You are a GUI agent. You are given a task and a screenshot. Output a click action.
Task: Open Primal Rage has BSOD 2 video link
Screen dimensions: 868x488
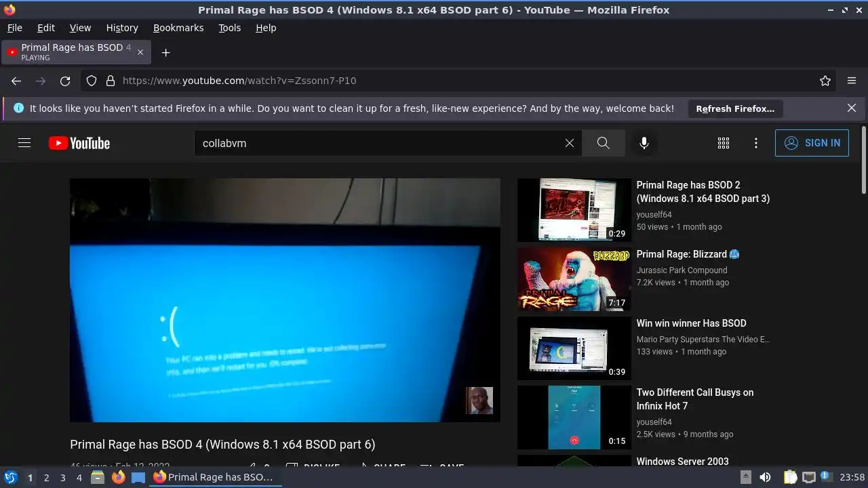[703, 192]
